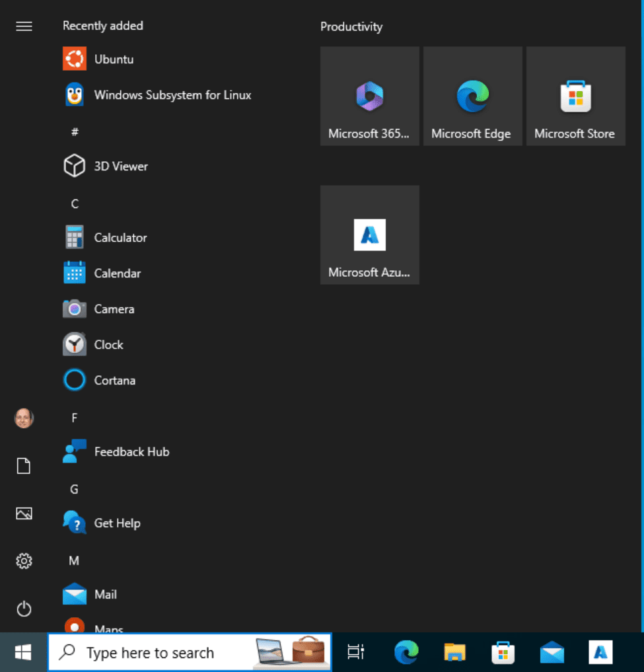Open the Feedback Hub
Viewport: 644px width, 672px height.
pos(132,451)
